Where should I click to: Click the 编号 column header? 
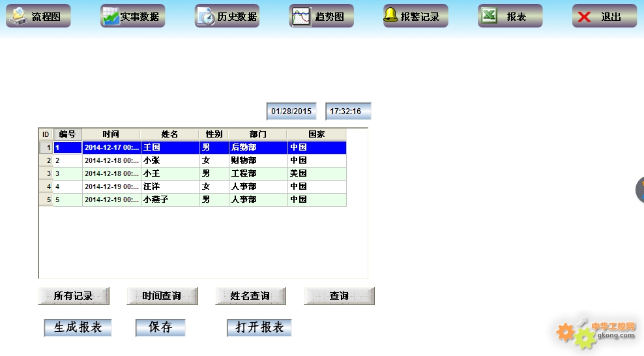[67, 134]
